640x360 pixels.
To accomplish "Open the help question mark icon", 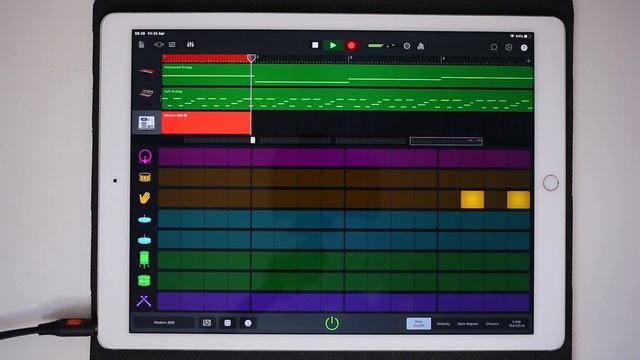I will [x=524, y=48].
